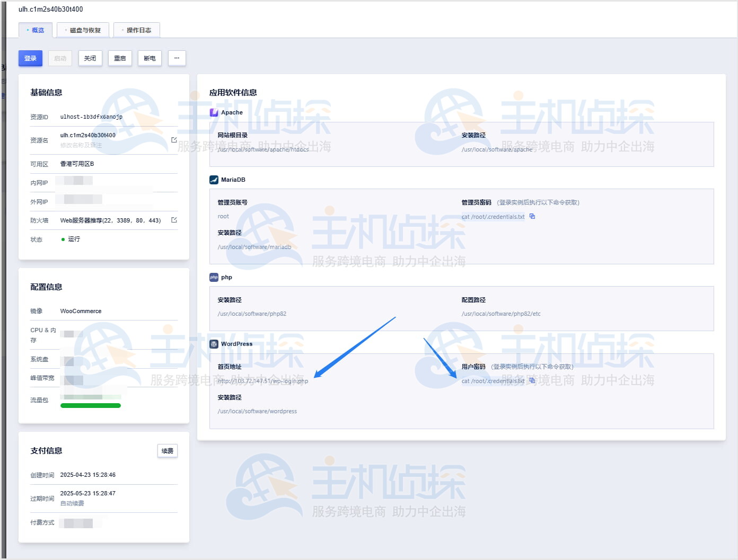Click the MariaDB cat /root/.credentials.txt command
738x560 pixels.
493,217
